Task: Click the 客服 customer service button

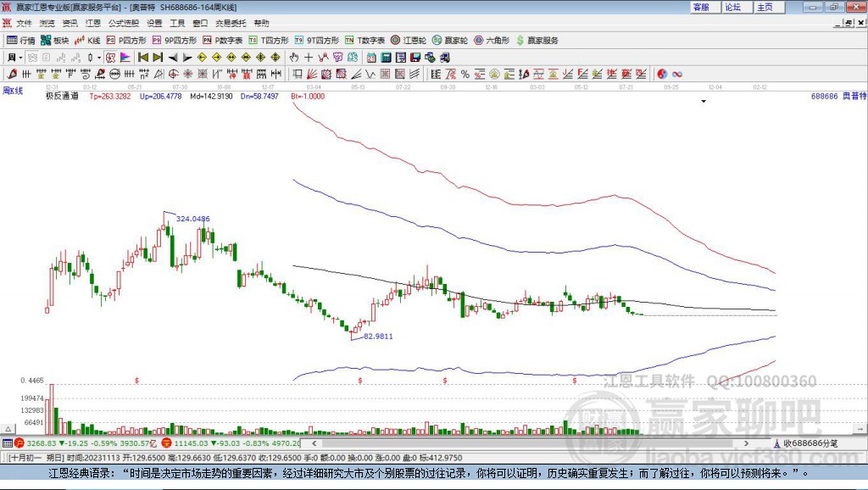Action: tap(705, 7)
